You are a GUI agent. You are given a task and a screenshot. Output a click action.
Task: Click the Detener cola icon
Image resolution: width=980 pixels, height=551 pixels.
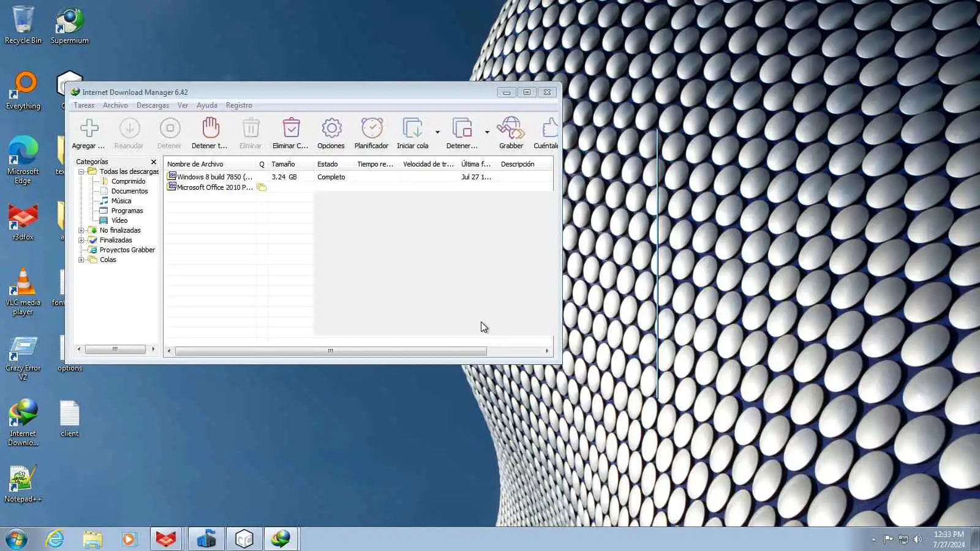(462, 129)
